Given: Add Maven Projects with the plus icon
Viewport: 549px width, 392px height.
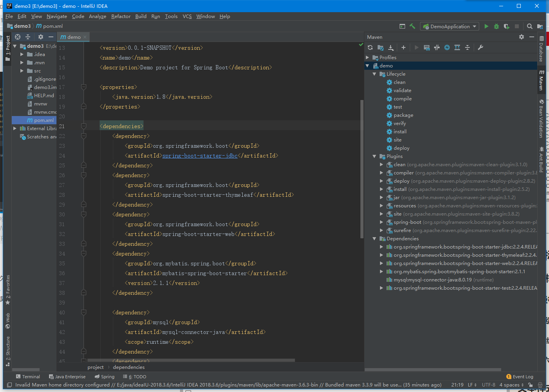Looking at the screenshot, I should point(404,47).
